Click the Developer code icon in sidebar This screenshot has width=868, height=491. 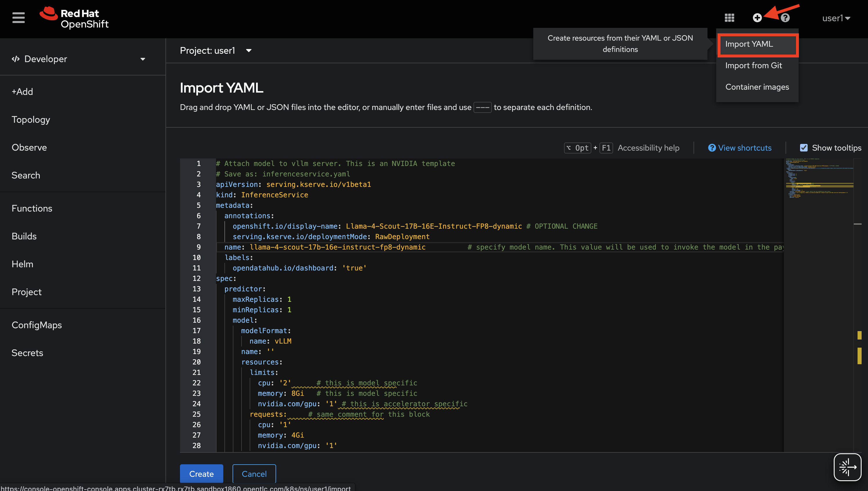15,59
